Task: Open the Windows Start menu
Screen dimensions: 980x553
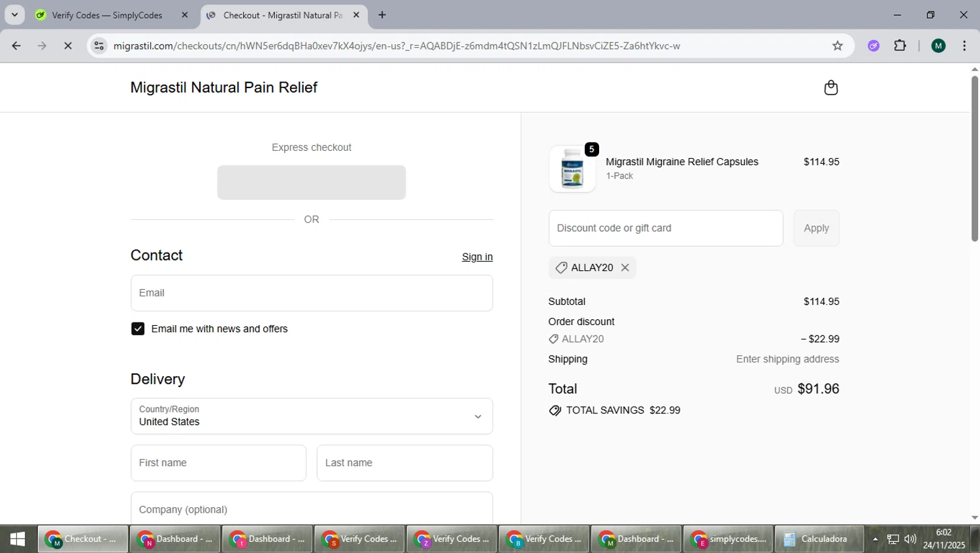Action: (x=18, y=539)
